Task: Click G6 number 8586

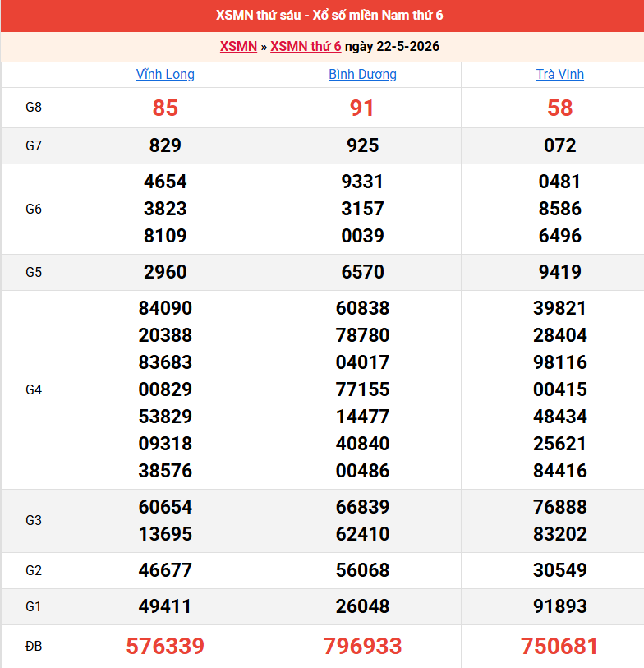Action: (559, 209)
